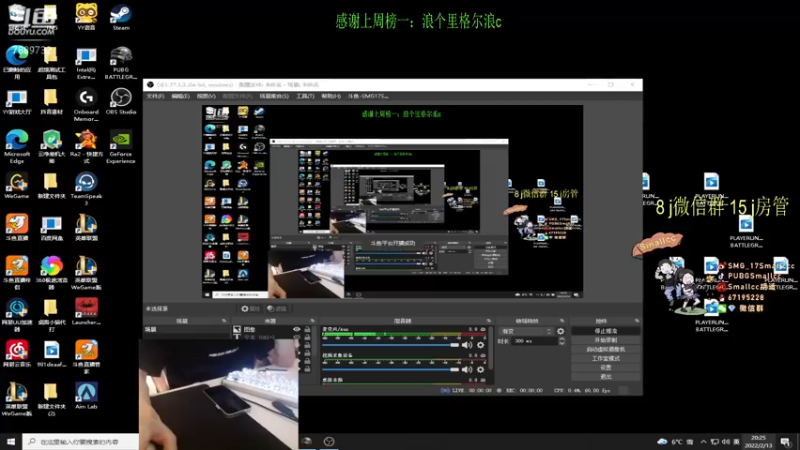Select the Ra2 shortcut desktop icon

[x=86, y=146]
